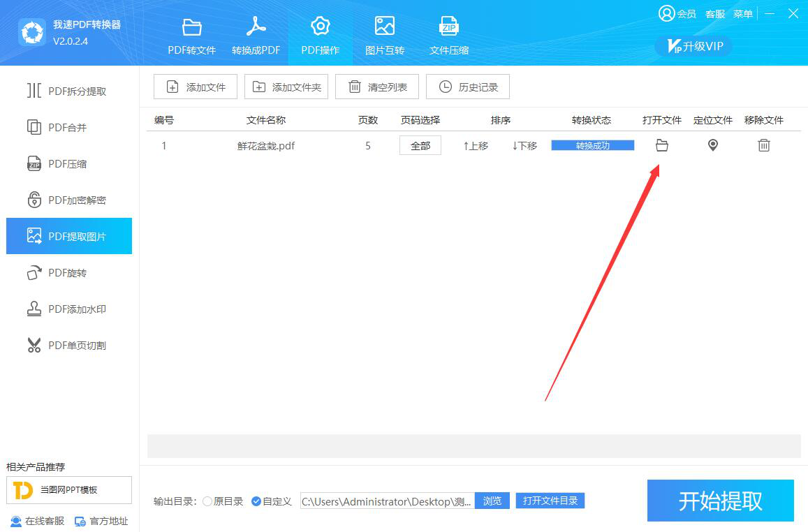The image size is (808, 532).
Task: Remove 鲜花盆栽.pdf with trash icon
Action: click(764, 146)
